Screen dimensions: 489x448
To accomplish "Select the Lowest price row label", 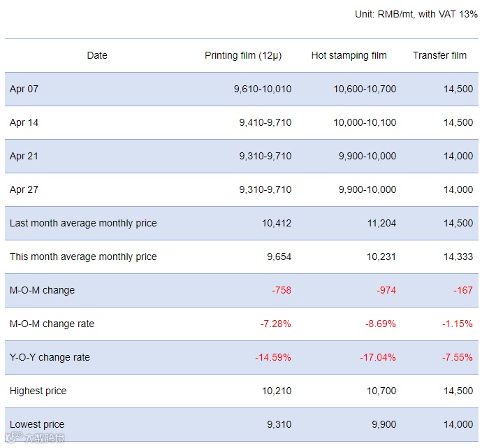I will pyautogui.click(x=37, y=424).
